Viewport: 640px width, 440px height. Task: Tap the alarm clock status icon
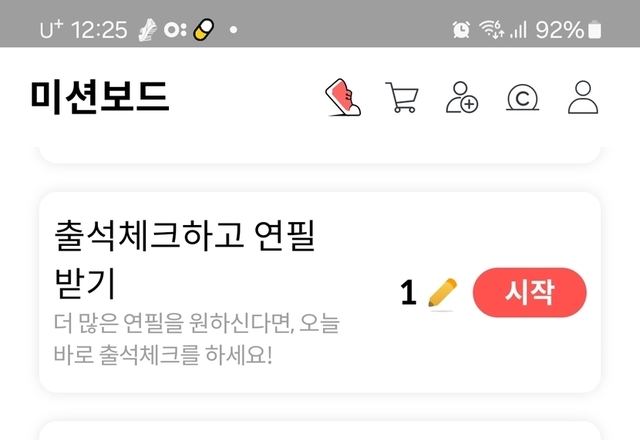[461, 30]
